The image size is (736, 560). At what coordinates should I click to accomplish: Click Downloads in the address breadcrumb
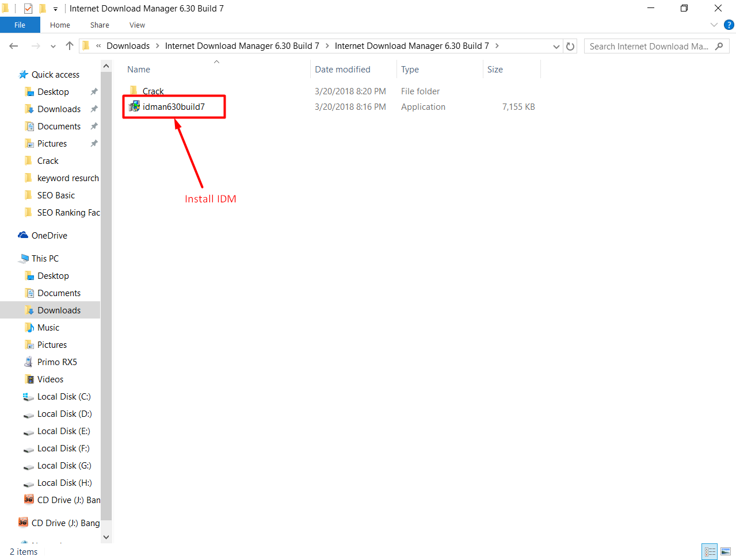[128, 46]
